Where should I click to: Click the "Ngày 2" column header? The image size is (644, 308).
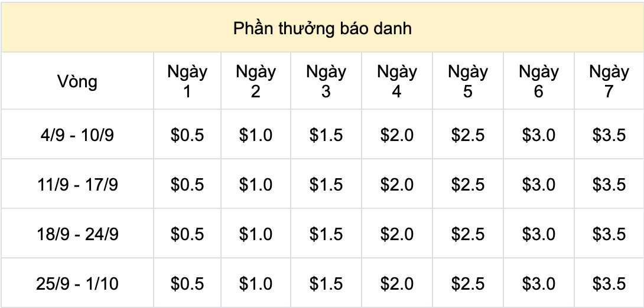(256, 81)
